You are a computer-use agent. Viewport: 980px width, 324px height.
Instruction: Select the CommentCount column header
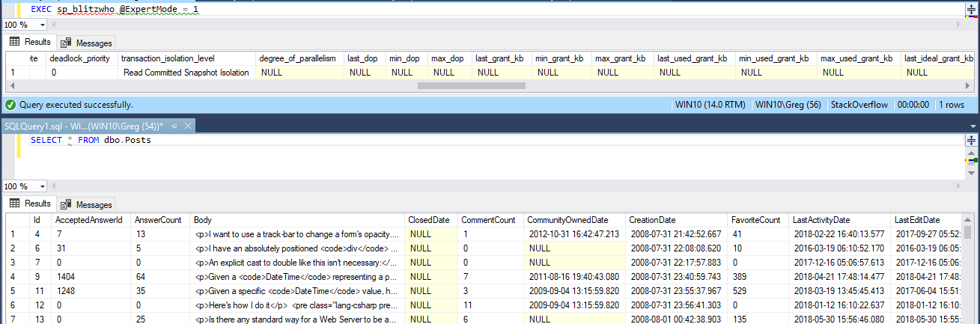pos(490,220)
